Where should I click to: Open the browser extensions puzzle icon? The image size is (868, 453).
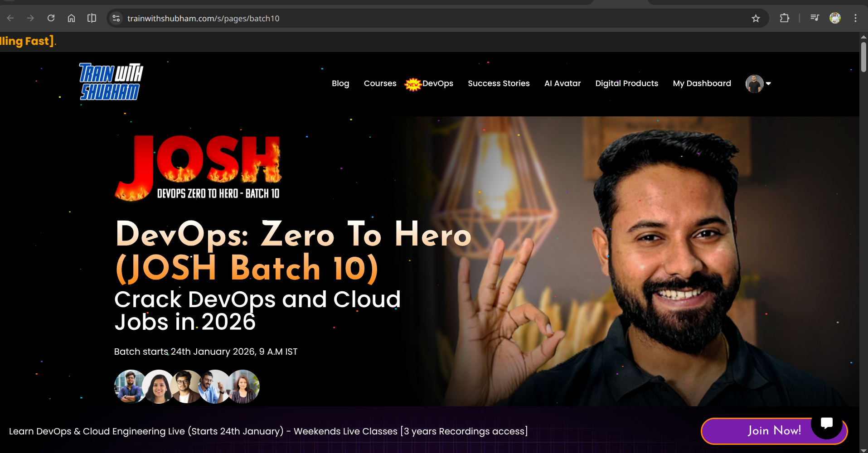pos(784,18)
